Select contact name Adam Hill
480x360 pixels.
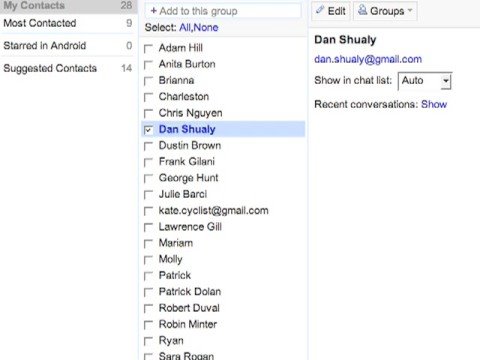point(181,48)
